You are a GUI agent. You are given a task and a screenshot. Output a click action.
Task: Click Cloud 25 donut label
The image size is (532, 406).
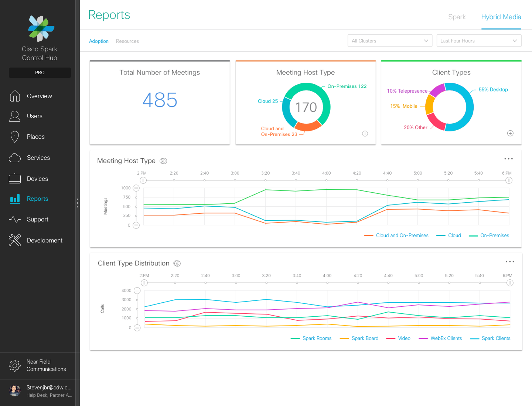268,101
